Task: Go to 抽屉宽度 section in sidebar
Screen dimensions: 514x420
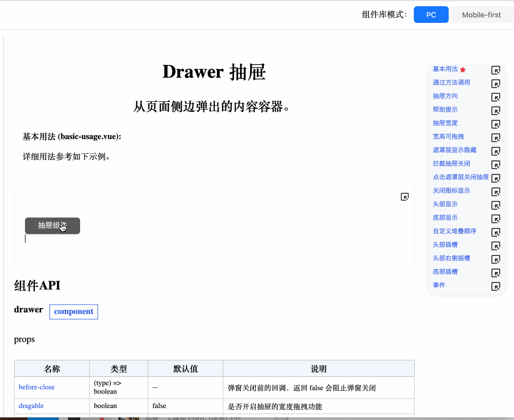Action: [x=445, y=123]
